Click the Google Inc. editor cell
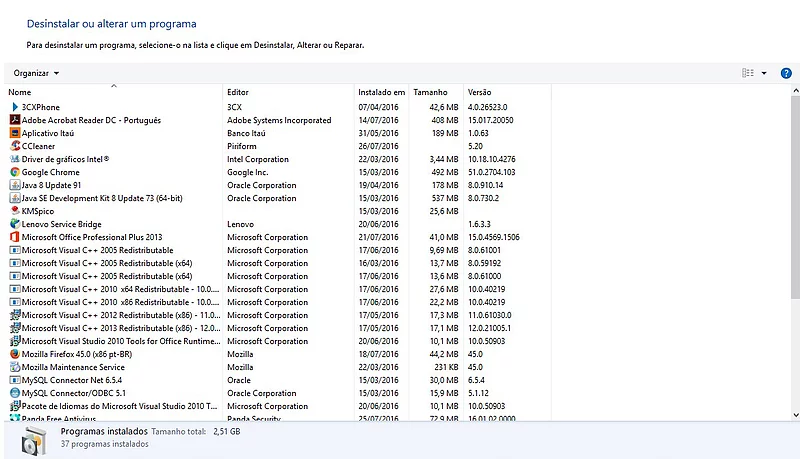Screen dimensions: 800x459 point(247,172)
